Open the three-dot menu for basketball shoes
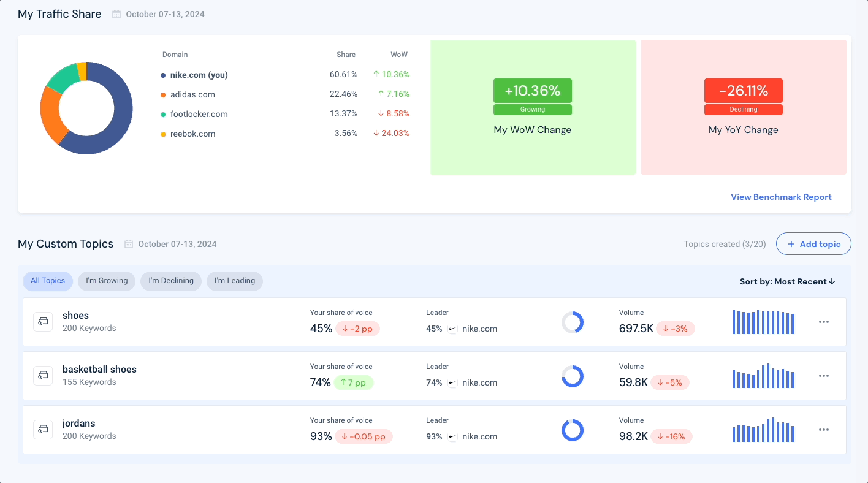This screenshot has width=868, height=483. pos(824,376)
